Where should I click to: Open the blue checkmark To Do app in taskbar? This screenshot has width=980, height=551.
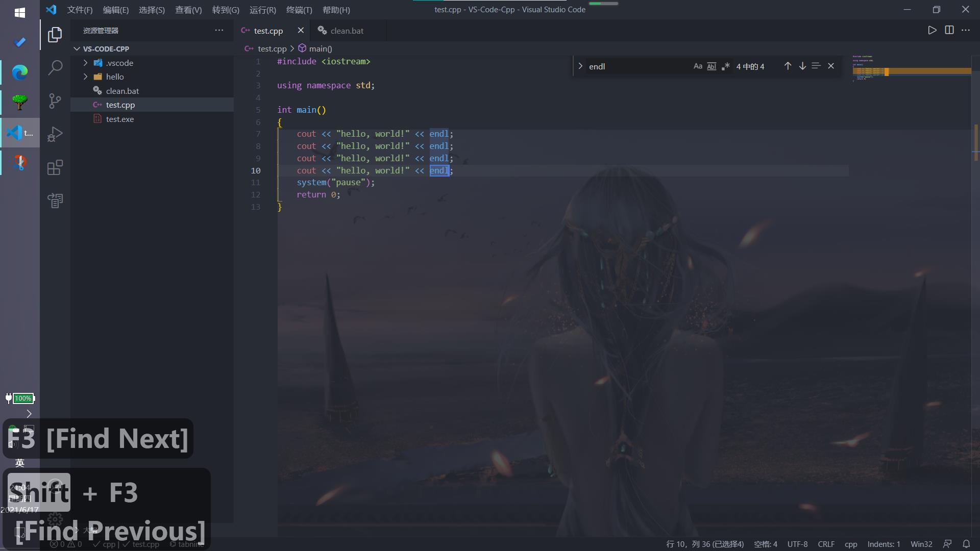point(20,42)
